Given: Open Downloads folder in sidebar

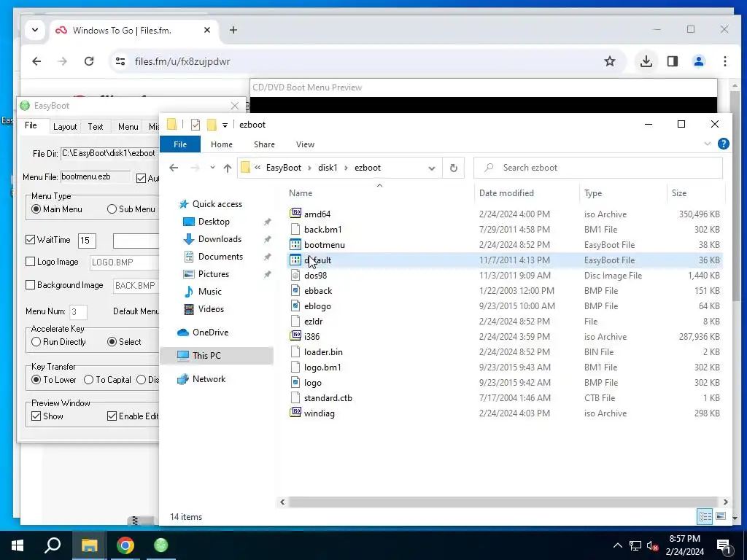Looking at the screenshot, I should pyautogui.click(x=220, y=239).
